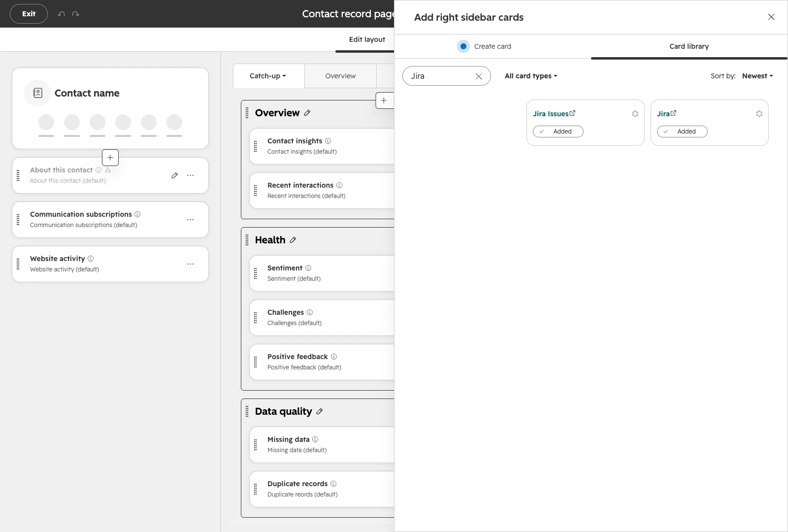Click info icon next to About this contact

click(98, 170)
